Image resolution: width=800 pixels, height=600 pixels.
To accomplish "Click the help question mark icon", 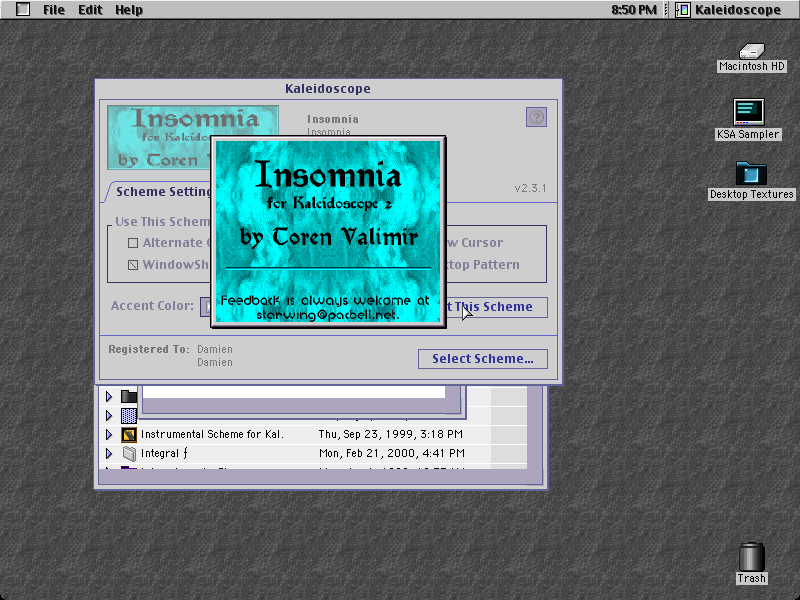I will [536, 117].
